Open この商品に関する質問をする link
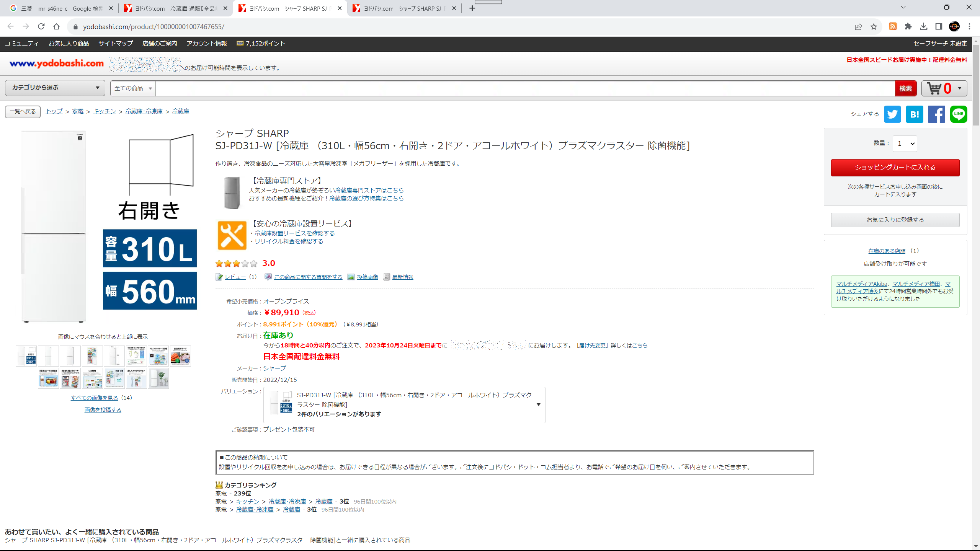 308,277
